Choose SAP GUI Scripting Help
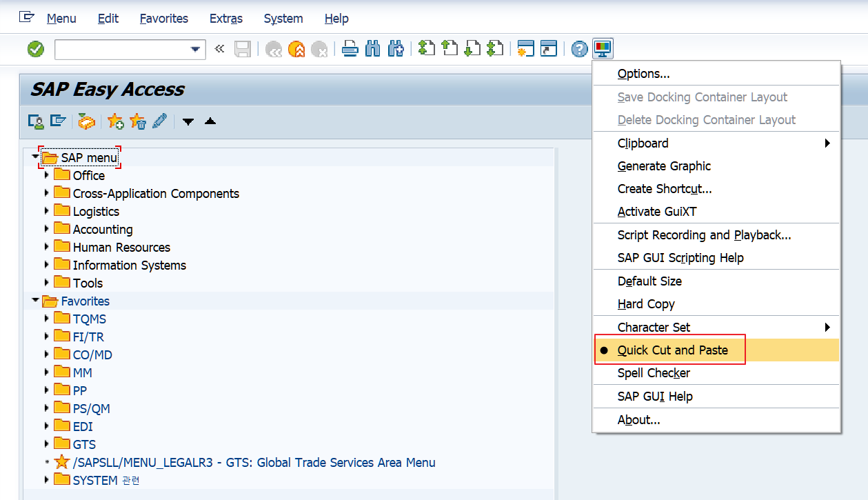868x500 pixels. [x=716, y=258]
